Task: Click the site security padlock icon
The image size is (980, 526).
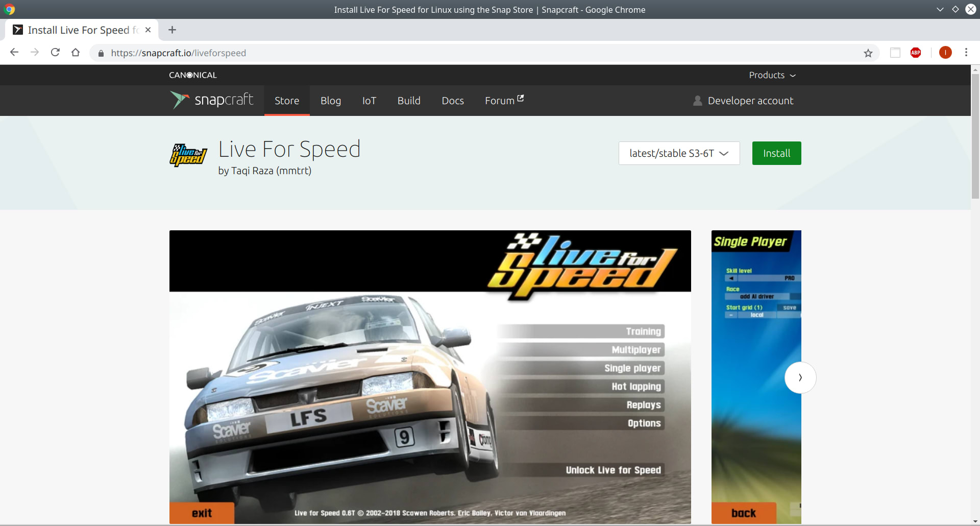Action: pos(101,53)
